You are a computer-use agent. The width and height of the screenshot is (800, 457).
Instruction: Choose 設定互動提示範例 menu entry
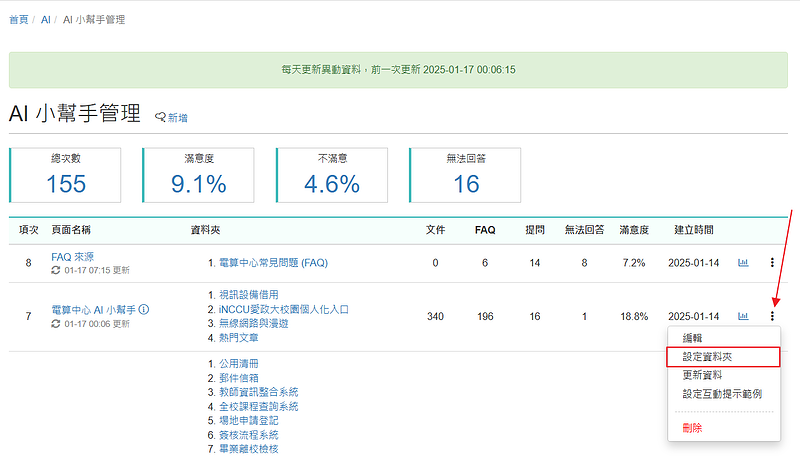(722, 394)
